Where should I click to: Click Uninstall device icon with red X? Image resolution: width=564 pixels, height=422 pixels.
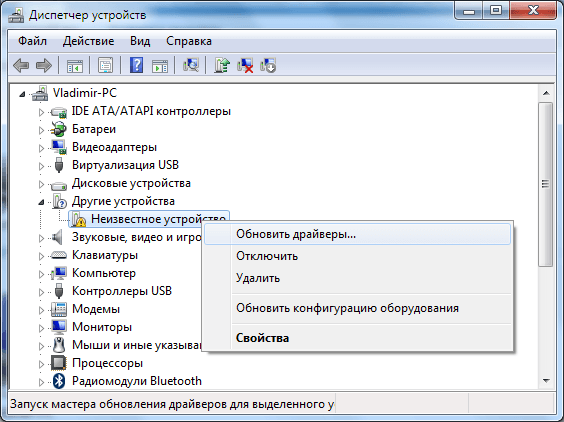pyautogui.click(x=245, y=65)
